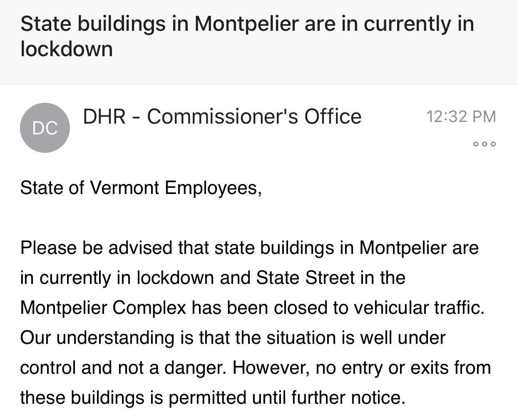
Task: Tap the words vehicular traffic in body
Action: point(419,308)
